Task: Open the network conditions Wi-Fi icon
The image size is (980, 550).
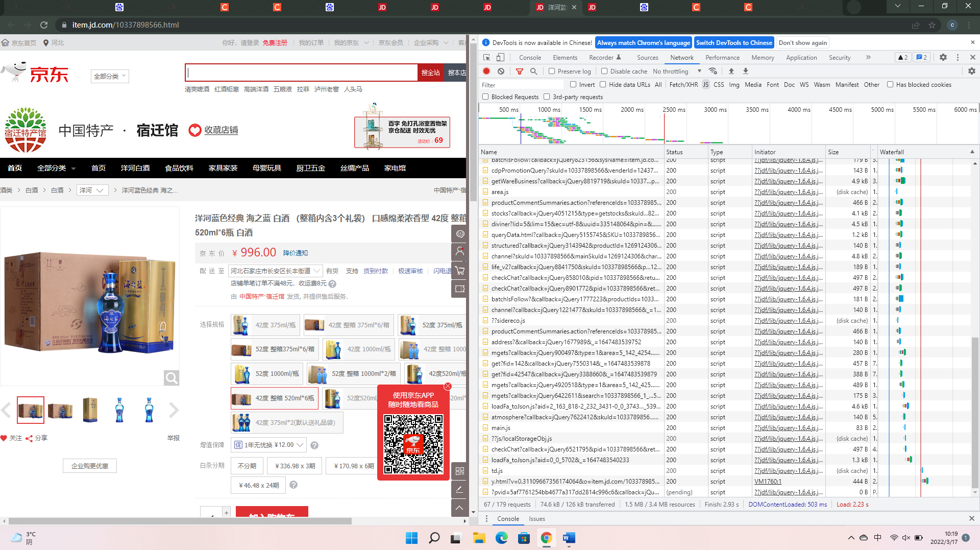Action: point(713,71)
